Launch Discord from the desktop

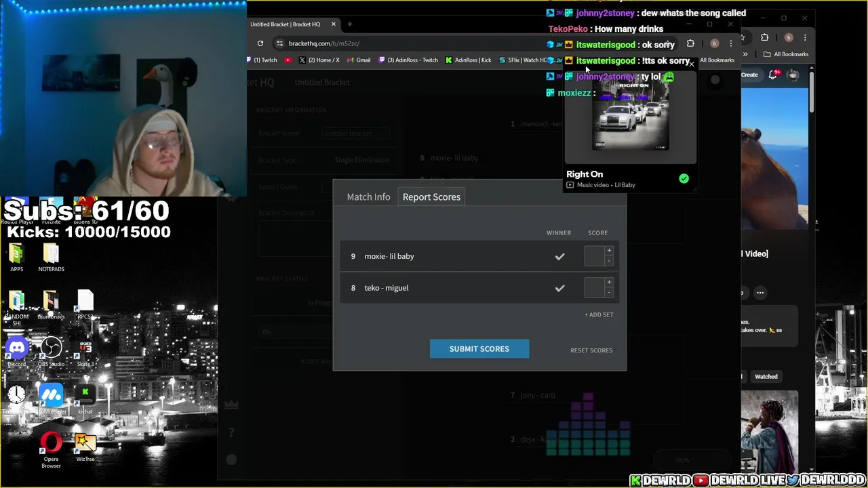(16, 352)
